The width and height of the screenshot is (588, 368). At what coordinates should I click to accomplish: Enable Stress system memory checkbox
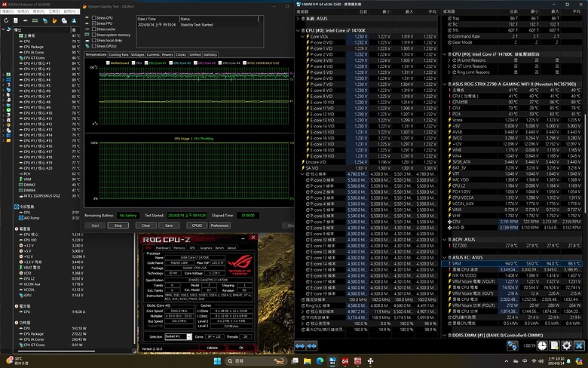(93, 35)
